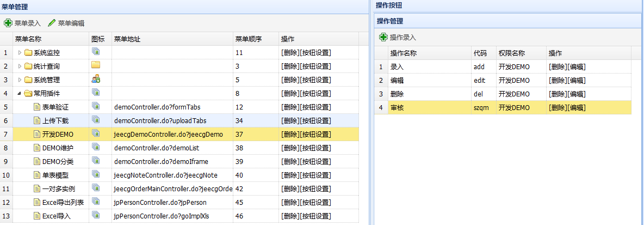The width and height of the screenshot is (644, 225).
Task: Delete the 录入 operation via [删除]
Action: pyautogui.click(x=558, y=66)
